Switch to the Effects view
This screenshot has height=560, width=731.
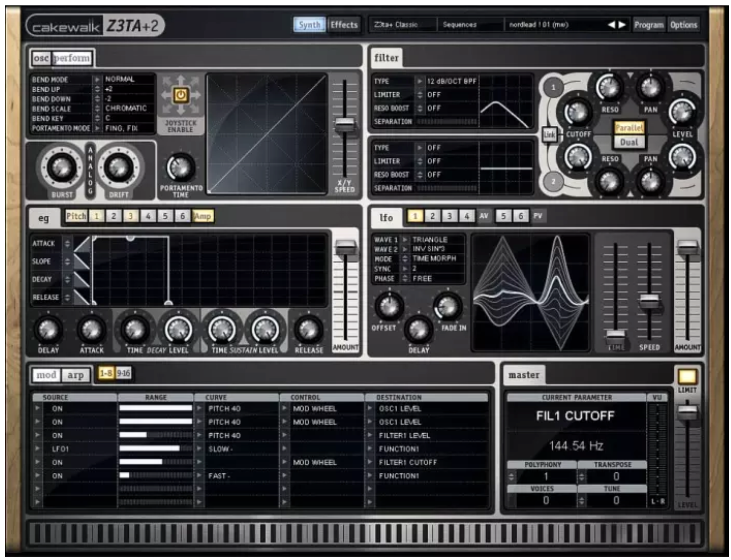(x=344, y=25)
